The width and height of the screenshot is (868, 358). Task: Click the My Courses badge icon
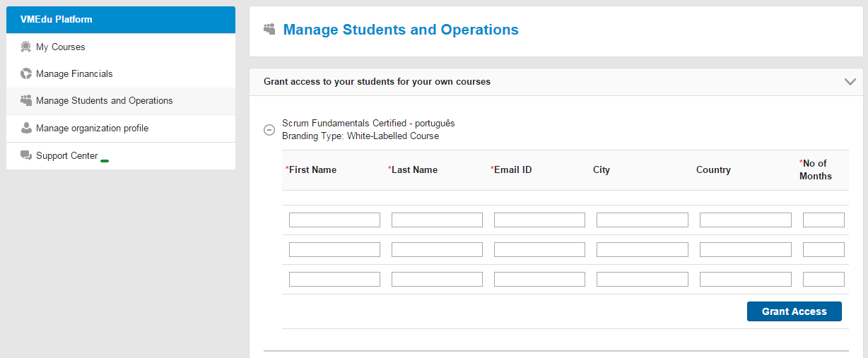26,47
